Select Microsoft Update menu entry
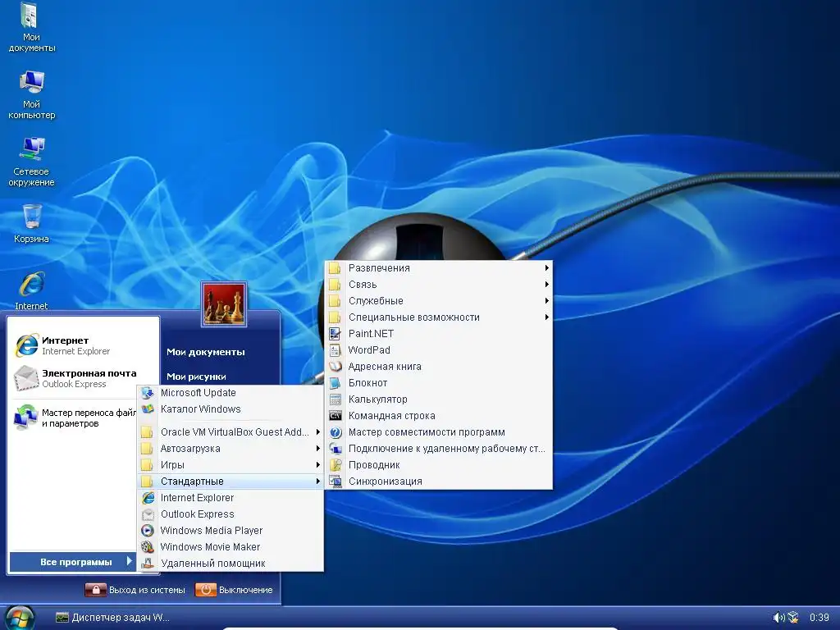The height and width of the screenshot is (630, 840). tap(231, 393)
